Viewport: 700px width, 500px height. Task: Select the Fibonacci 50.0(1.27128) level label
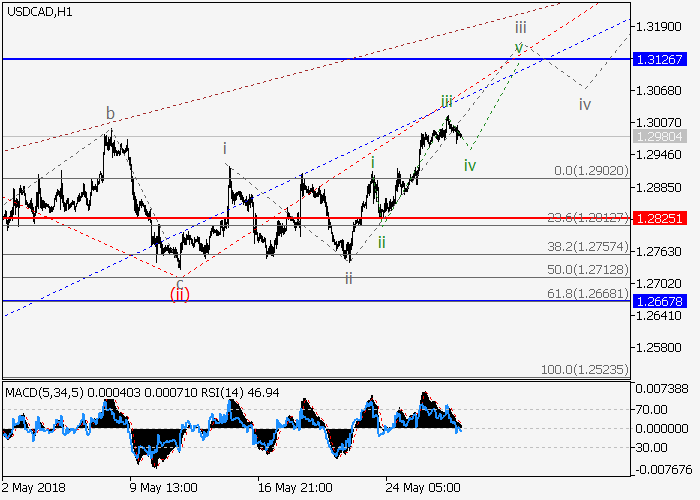[x=588, y=270]
